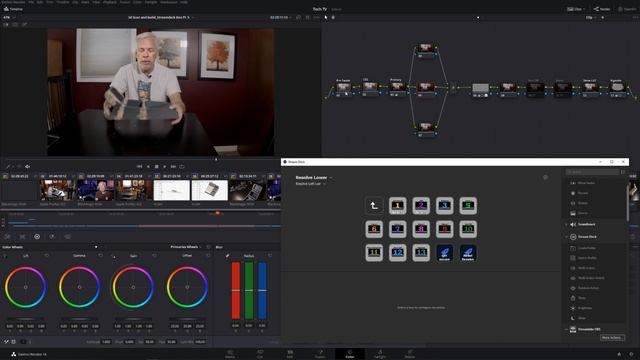Image resolution: width=640 pixels, height=360 pixels.
Task: Click the Contrast value field
Action: point(106,342)
